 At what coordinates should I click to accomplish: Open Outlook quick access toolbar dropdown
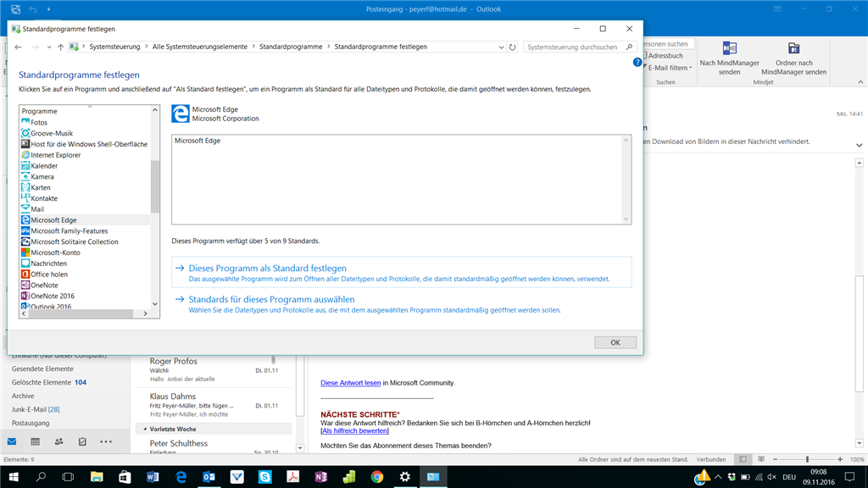pos(48,9)
